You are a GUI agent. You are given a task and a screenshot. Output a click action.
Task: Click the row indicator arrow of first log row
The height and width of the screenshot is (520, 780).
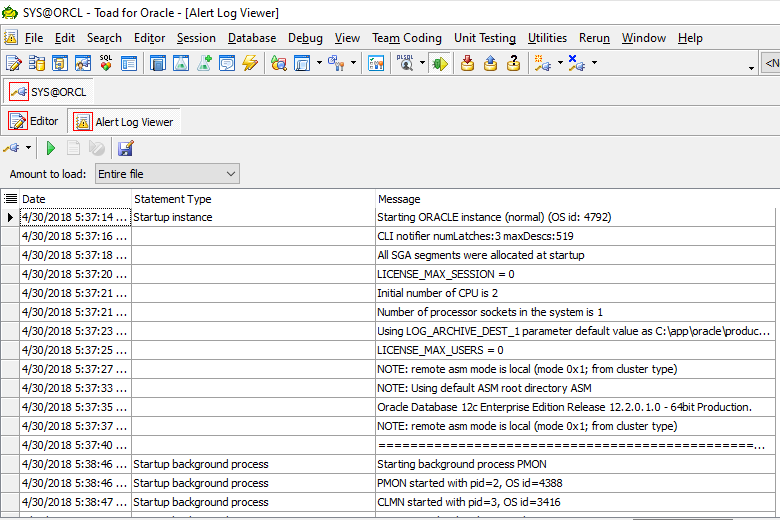tap(10, 217)
